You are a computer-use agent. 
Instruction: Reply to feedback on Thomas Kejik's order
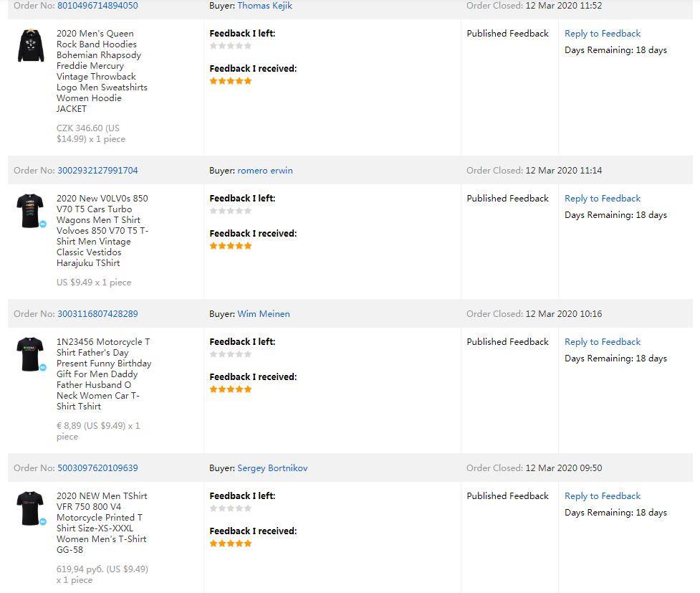pos(603,34)
